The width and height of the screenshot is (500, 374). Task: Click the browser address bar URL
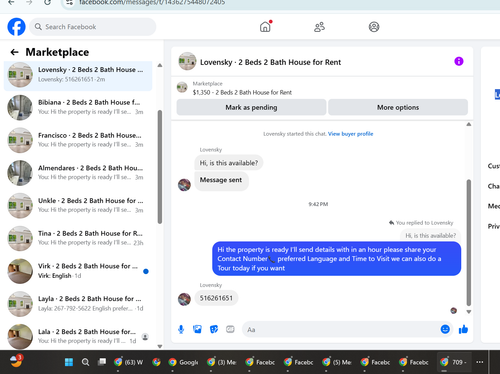(x=152, y=3)
